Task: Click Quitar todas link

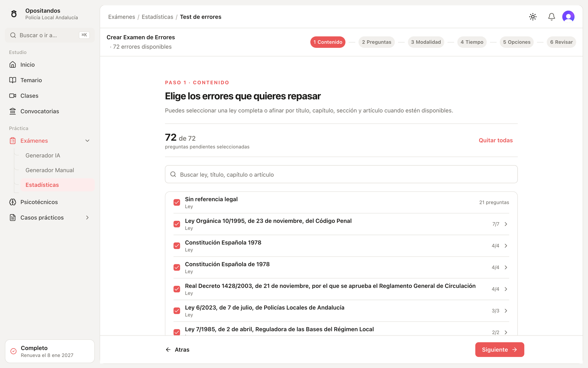Action: click(x=496, y=140)
